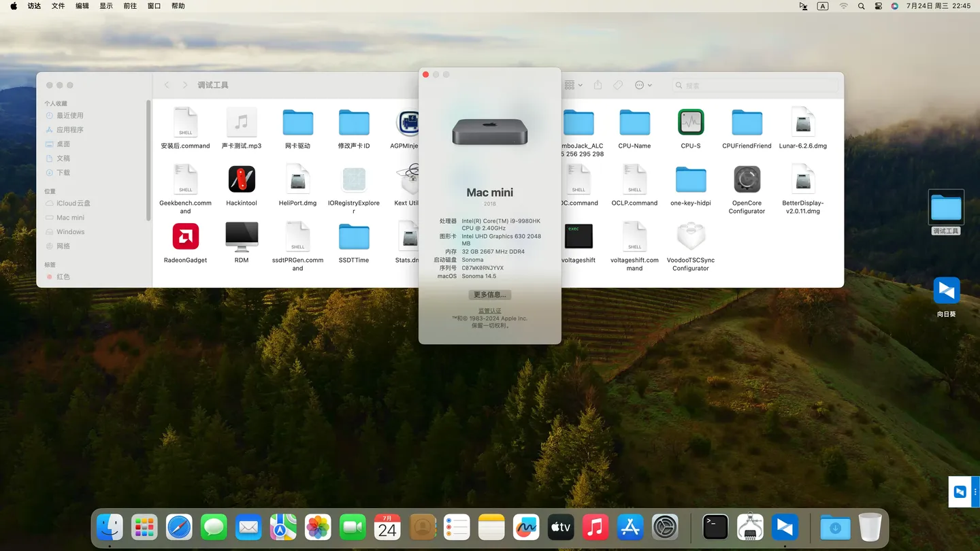Screen dimensions: 980x551
Task: Expand the more actions ellipsis menu
Action: click(643, 85)
